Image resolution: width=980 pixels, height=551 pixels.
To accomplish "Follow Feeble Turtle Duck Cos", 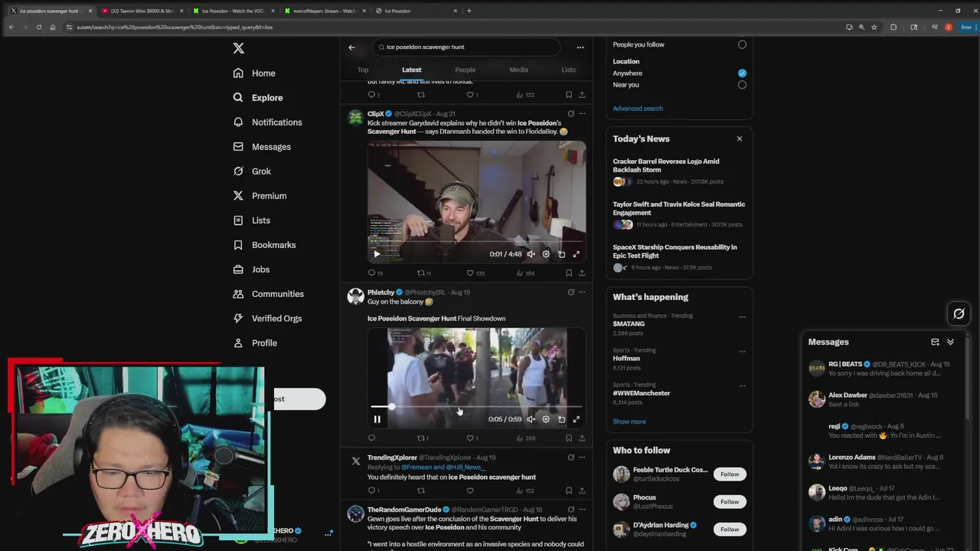I will point(730,474).
